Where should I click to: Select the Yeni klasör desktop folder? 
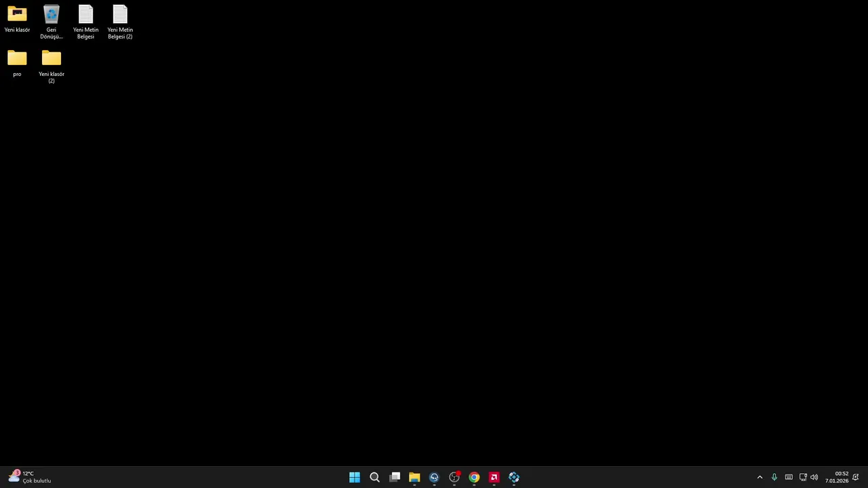click(x=17, y=19)
